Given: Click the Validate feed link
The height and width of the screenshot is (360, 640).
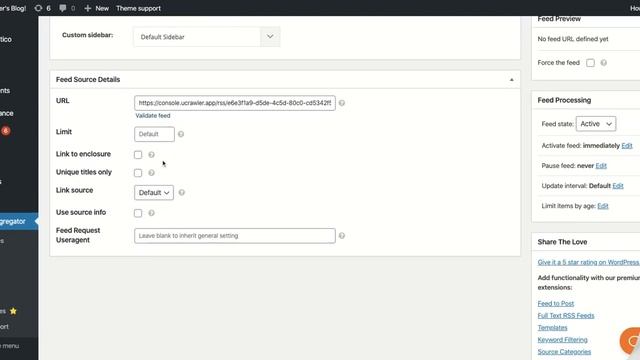Looking at the screenshot, I should [153, 116].
